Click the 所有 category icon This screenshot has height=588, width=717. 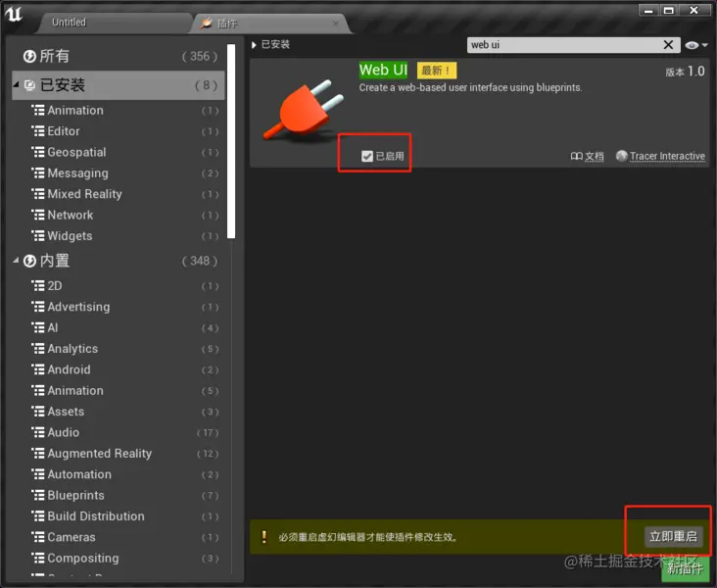29,56
